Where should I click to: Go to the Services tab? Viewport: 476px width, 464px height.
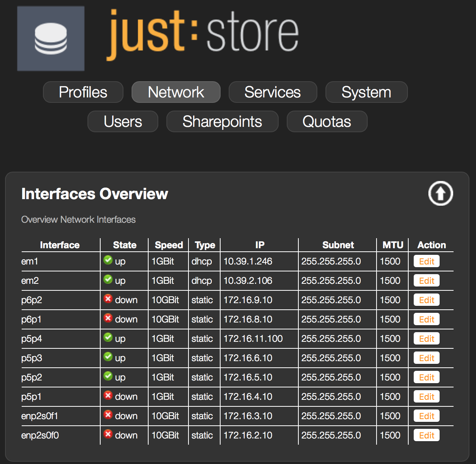[x=273, y=92]
